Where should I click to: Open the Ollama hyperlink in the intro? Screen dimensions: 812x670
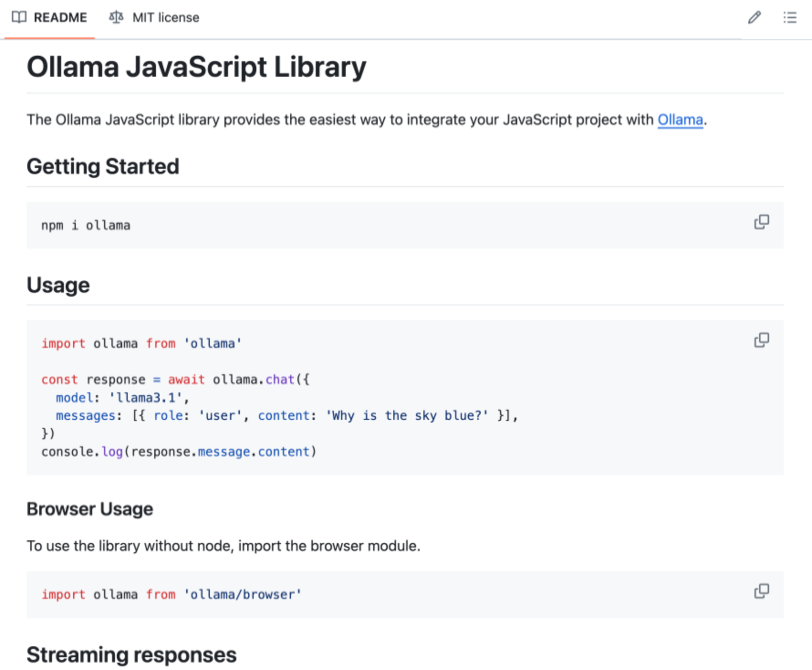click(680, 120)
